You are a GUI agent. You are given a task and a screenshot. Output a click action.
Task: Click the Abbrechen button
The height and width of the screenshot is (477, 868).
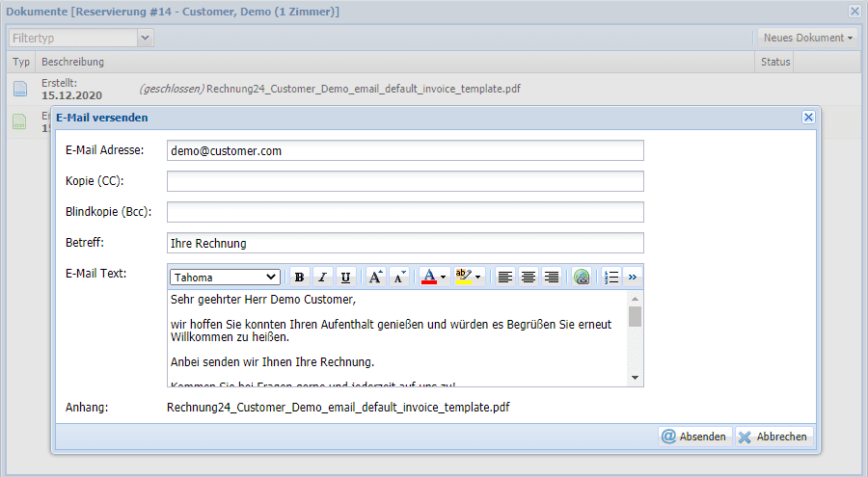pos(773,437)
